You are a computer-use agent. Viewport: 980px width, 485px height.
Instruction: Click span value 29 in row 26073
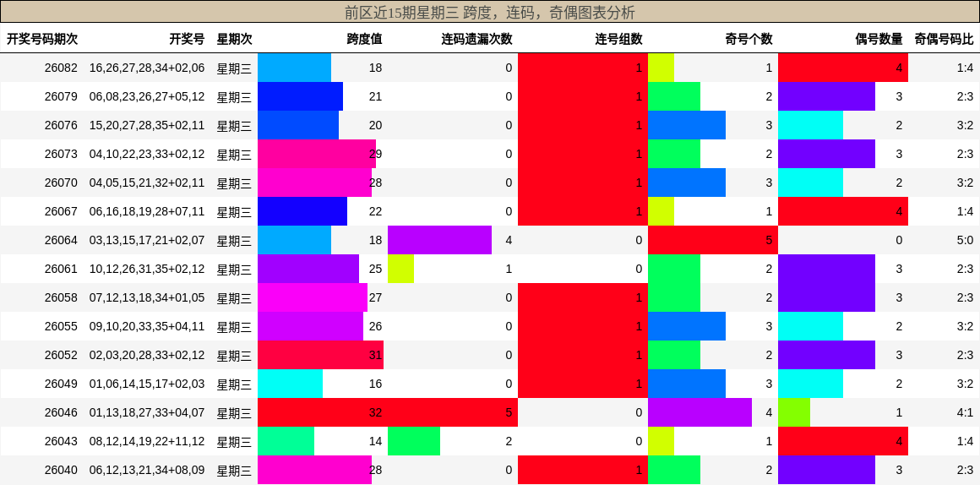pyautogui.click(x=376, y=154)
